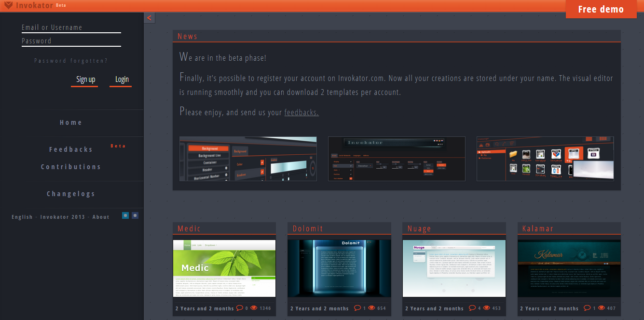The width and height of the screenshot is (644, 320).
Task: Open the Invokator editor screenshot thumbnail
Action: [397, 159]
